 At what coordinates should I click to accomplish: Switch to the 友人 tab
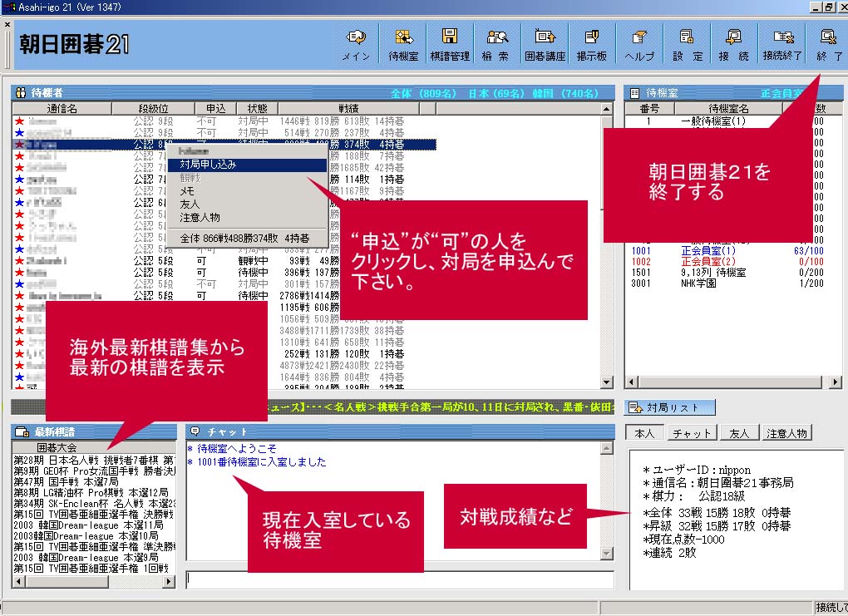click(739, 433)
